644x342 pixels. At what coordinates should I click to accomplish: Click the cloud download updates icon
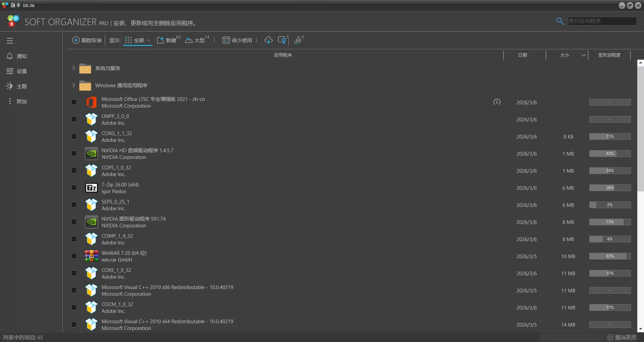(268, 40)
